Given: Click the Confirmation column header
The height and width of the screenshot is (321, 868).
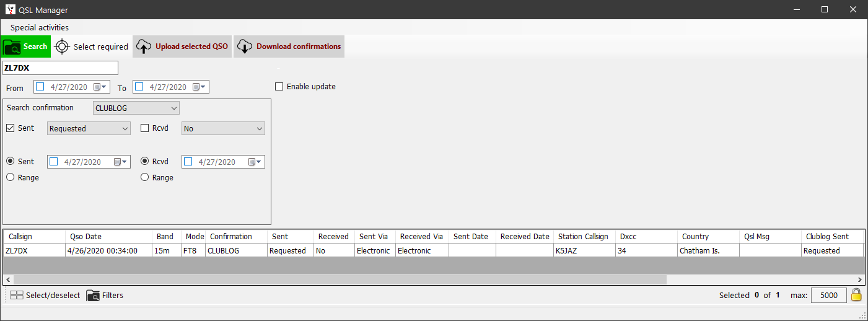Looking at the screenshot, I should [236, 236].
